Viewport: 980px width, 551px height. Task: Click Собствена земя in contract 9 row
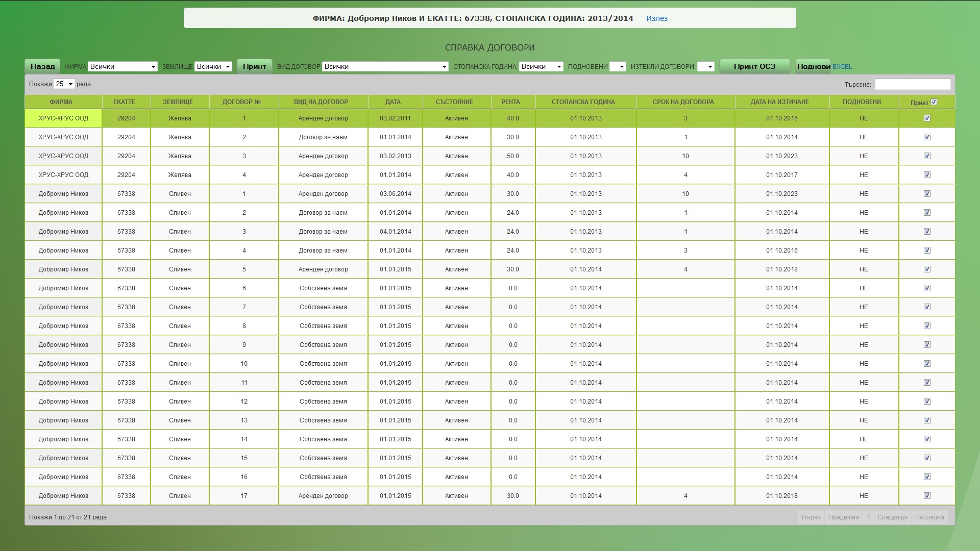(323, 345)
